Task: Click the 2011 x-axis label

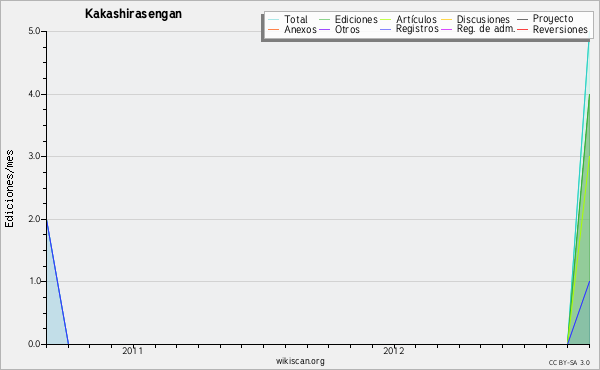Action: pos(132,351)
